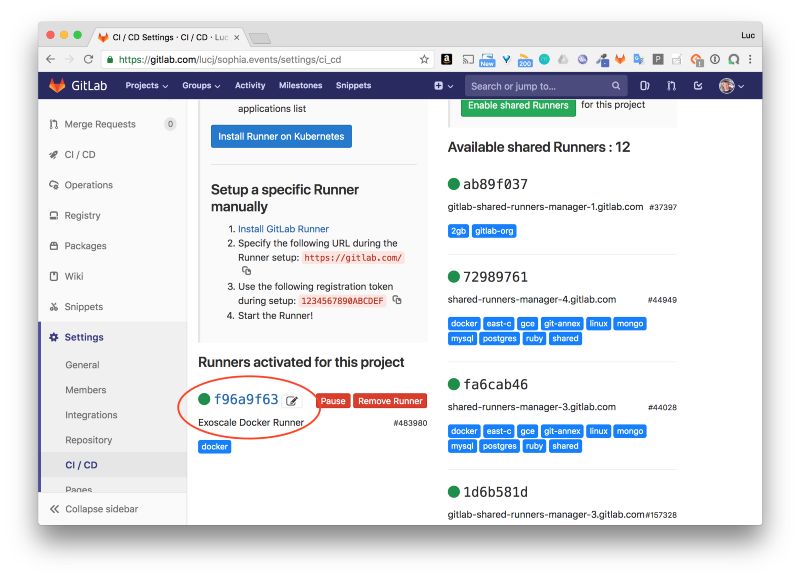Open the Chrome three-dot menu
The image size is (800, 579).
pyautogui.click(x=750, y=59)
